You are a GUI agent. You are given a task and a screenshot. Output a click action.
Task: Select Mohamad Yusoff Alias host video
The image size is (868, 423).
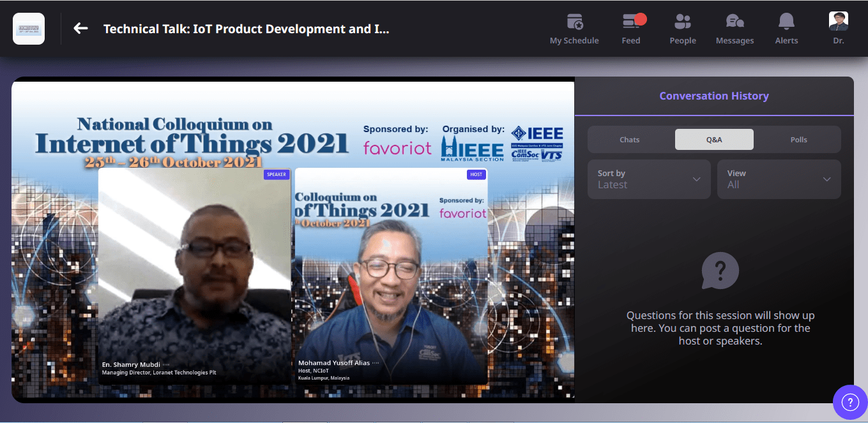tap(391, 276)
